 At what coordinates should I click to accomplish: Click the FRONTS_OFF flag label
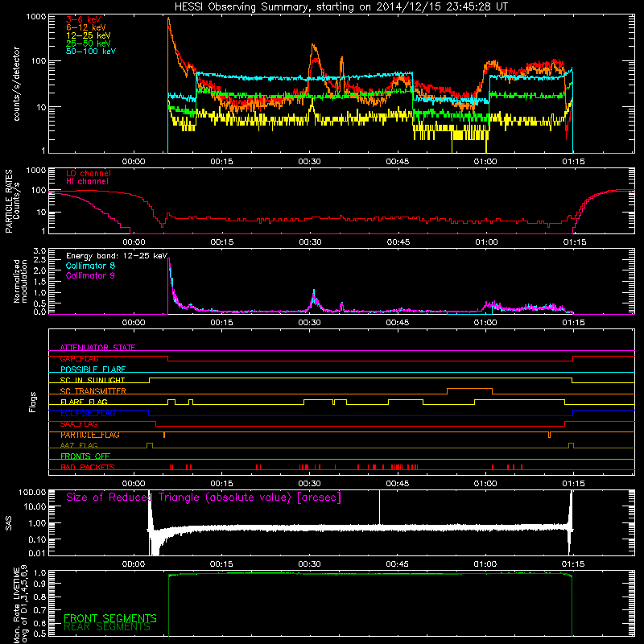85,456
